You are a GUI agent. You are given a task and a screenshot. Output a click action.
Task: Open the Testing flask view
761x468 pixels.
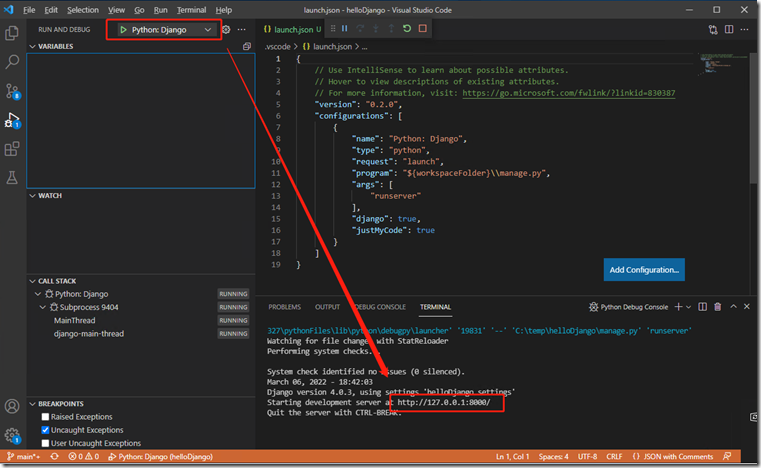[x=12, y=178]
